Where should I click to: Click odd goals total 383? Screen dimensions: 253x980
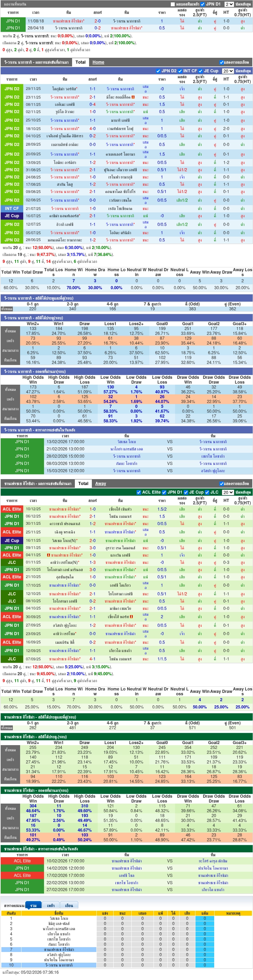tap(192, 309)
